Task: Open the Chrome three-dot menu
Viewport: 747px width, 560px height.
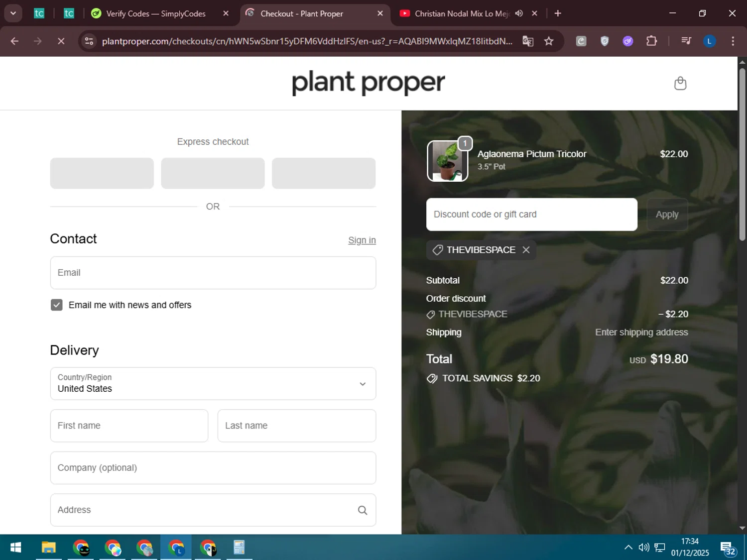Action: [733, 41]
